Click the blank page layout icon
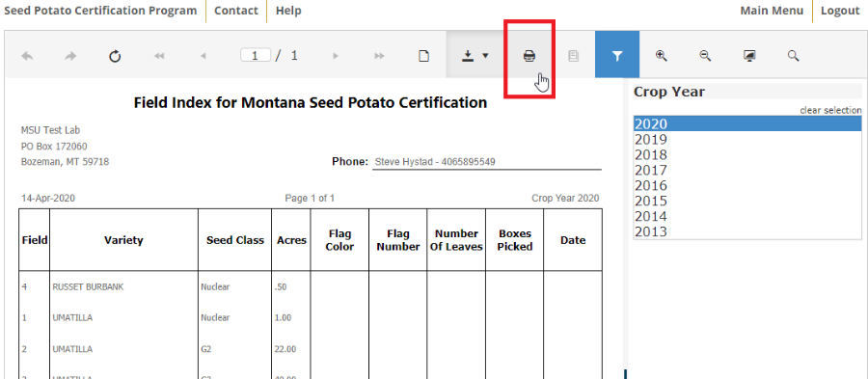The image size is (868, 379). 423,56
